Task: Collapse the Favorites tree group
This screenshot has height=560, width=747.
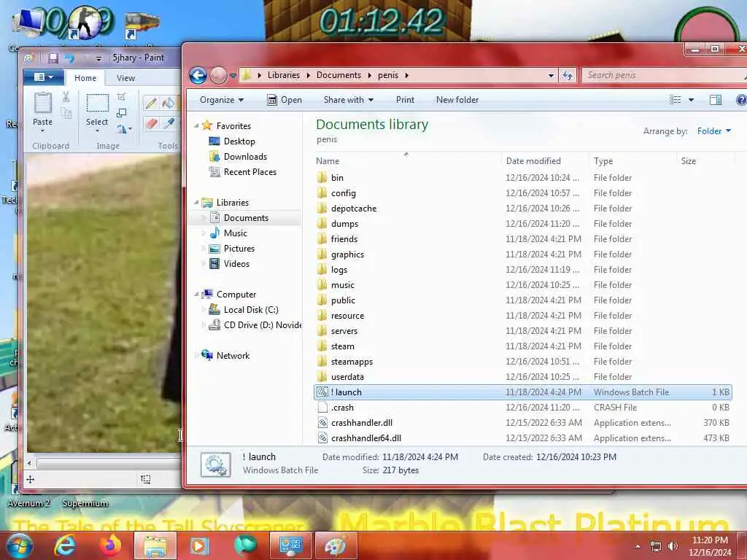Action: coord(196,125)
